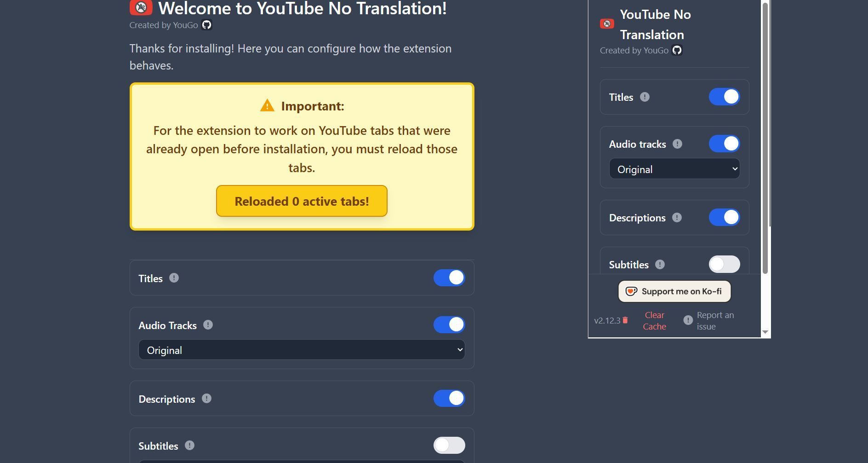Open main Audio Tracks language dropdown
The image size is (868, 463).
[302, 350]
